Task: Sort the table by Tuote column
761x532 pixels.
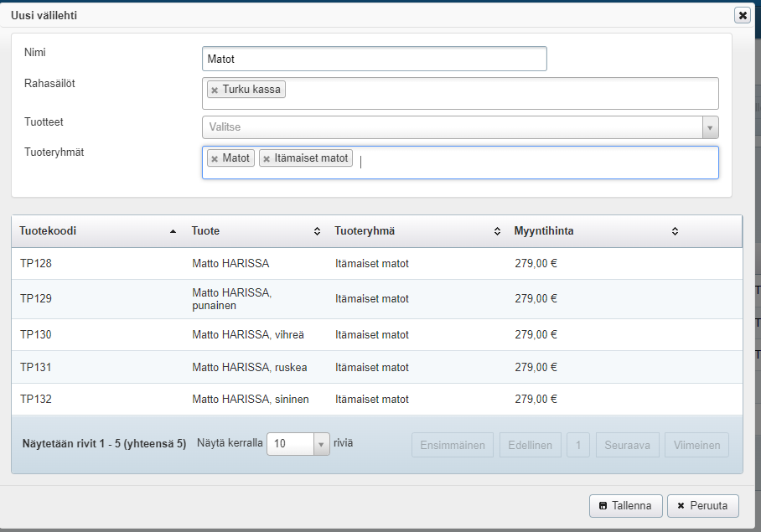Action: [x=317, y=231]
